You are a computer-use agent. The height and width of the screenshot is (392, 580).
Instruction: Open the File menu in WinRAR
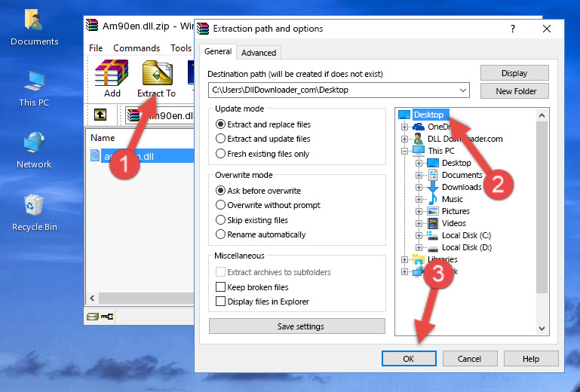click(x=96, y=48)
